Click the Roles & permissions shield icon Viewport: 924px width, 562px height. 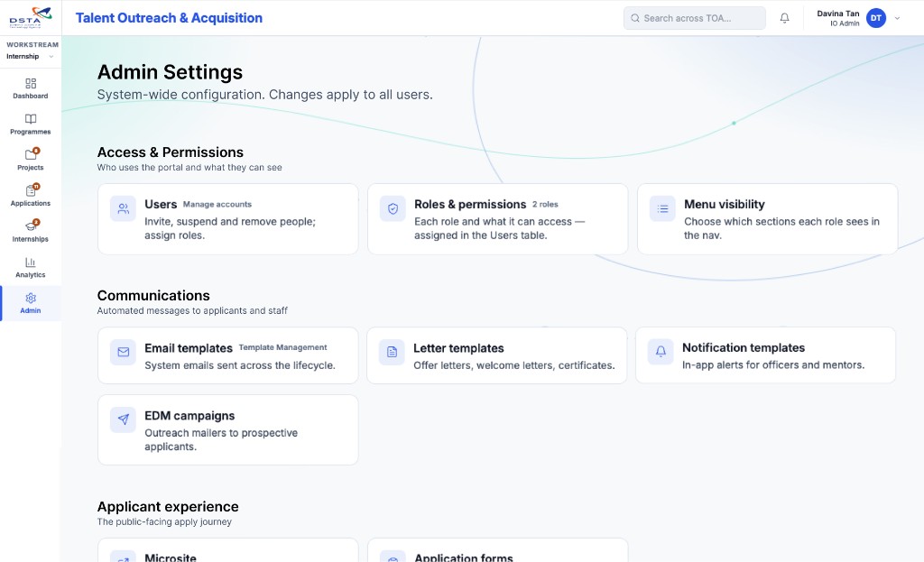pos(393,208)
